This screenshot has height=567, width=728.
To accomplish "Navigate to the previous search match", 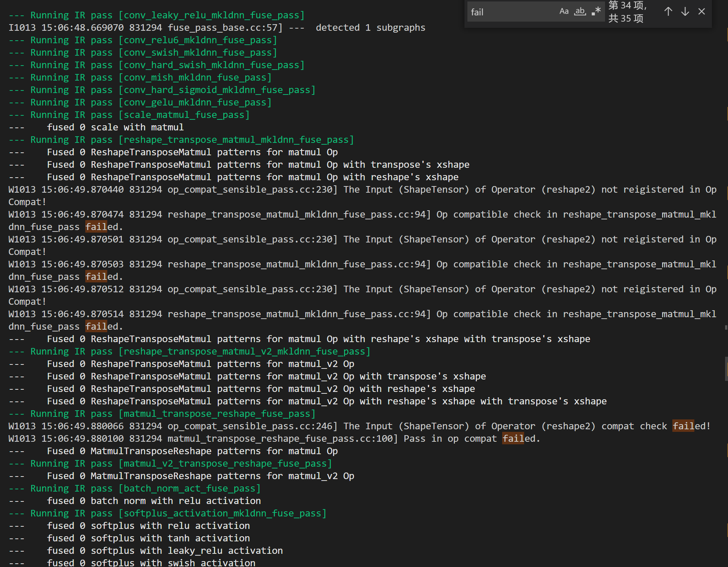I will coord(668,11).
